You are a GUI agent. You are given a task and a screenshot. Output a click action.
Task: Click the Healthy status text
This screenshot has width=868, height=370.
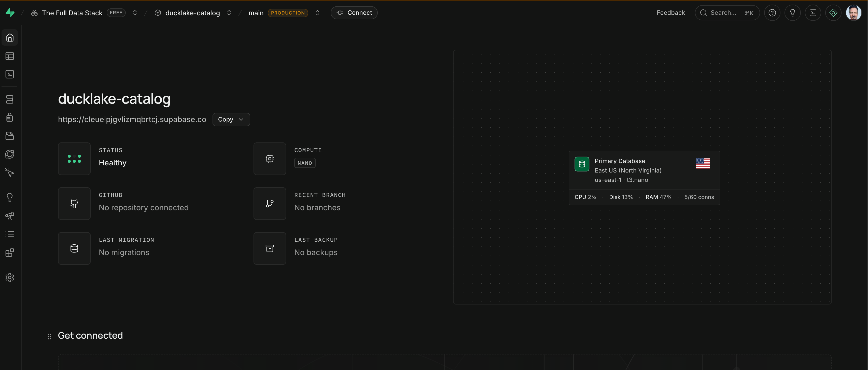coord(113,163)
